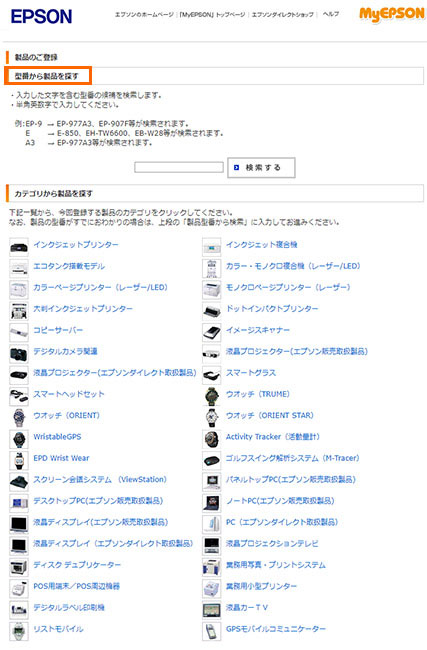Open the WristableGPS category link
Viewport: 427px width, 650px height.
[57, 437]
